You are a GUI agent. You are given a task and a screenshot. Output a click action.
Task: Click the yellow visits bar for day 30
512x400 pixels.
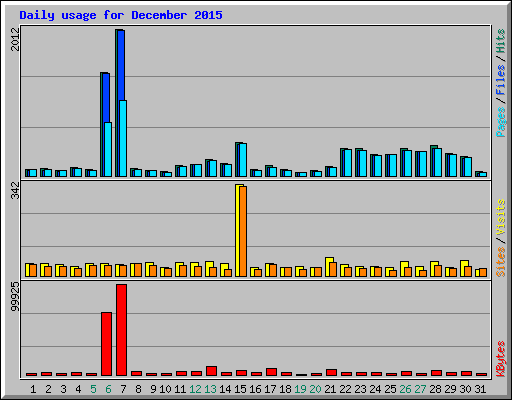463,268
